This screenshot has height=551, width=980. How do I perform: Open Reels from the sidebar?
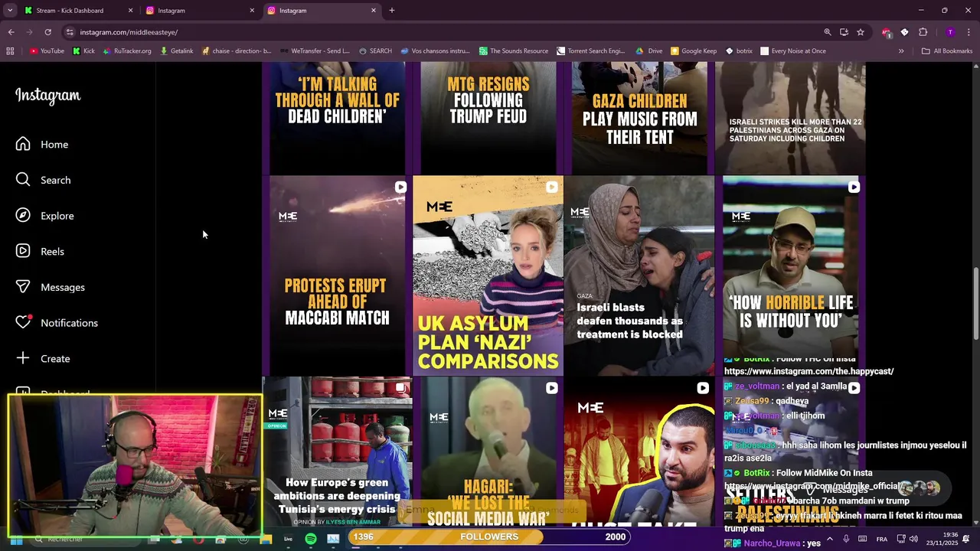point(41,251)
